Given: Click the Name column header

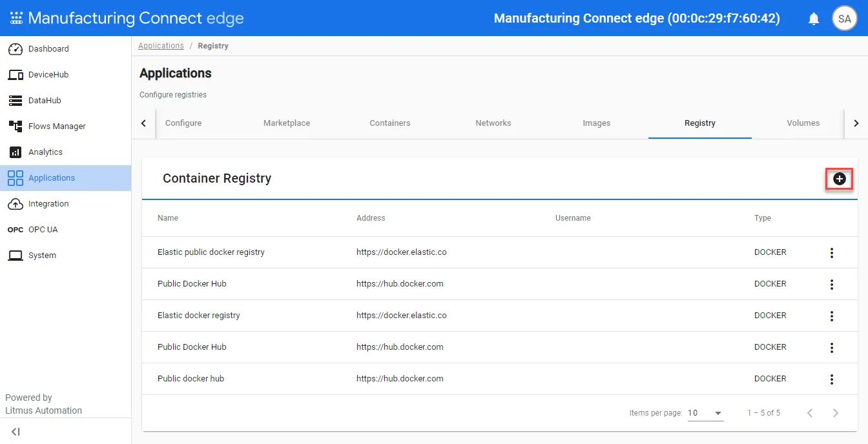Looking at the screenshot, I should tap(168, 218).
